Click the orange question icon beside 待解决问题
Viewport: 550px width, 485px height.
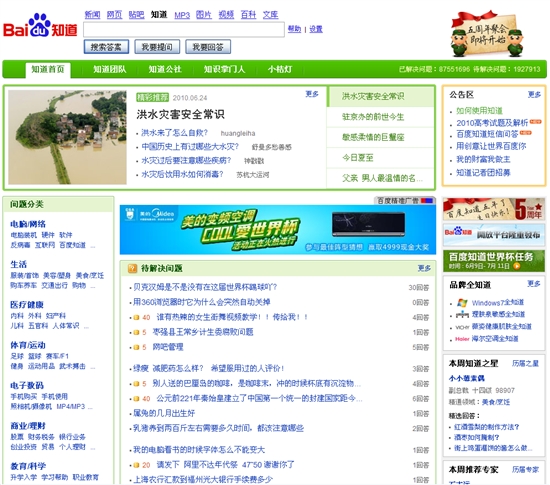pos(133,269)
